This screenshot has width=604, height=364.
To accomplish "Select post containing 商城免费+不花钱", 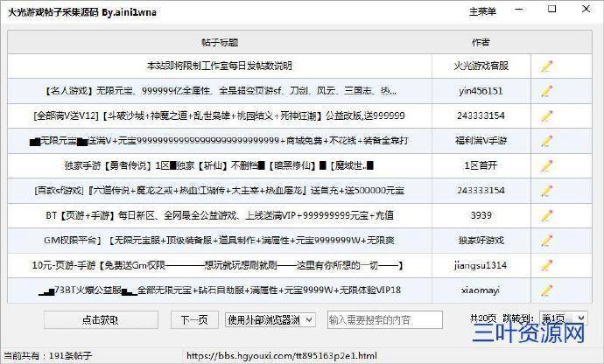I will (x=220, y=141).
